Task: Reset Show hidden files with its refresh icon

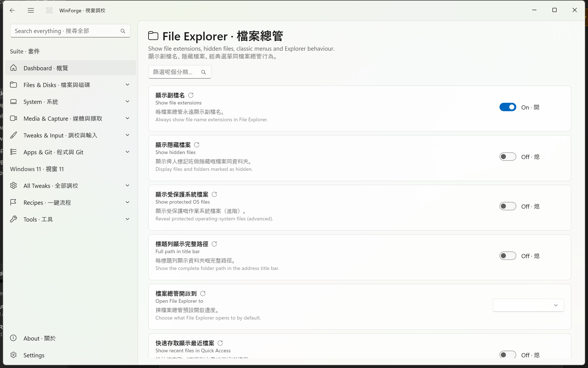Action: [x=197, y=145]
